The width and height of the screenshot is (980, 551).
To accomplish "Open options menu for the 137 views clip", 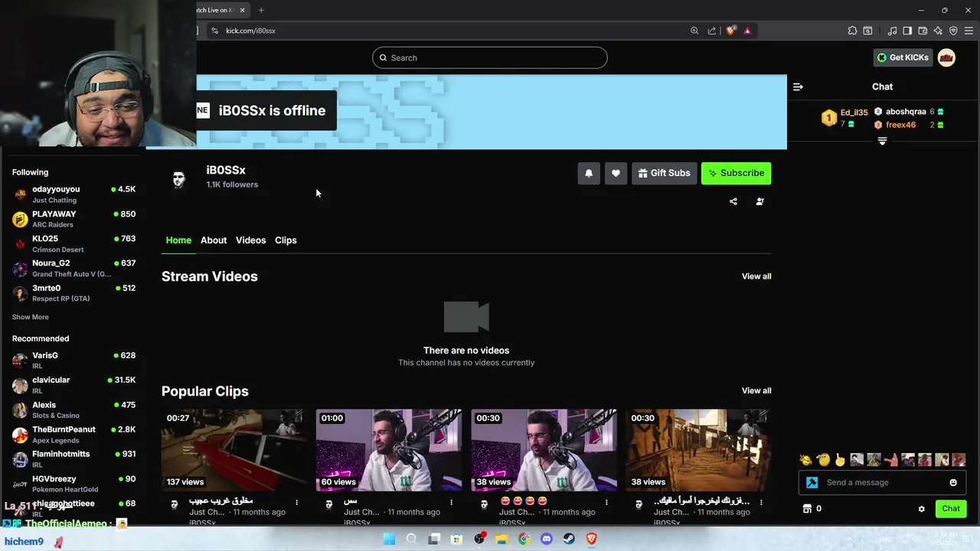I will click(296, 503).
